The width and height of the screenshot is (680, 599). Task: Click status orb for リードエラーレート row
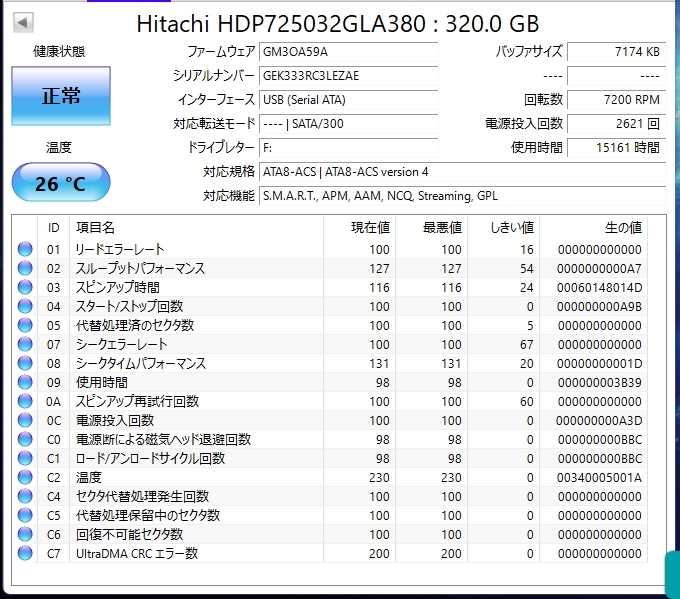(x=25, y=249)
